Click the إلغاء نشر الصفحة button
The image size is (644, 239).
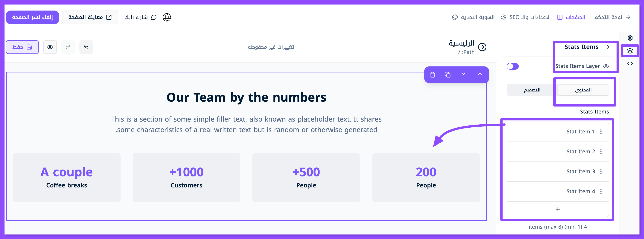[33, 17]
